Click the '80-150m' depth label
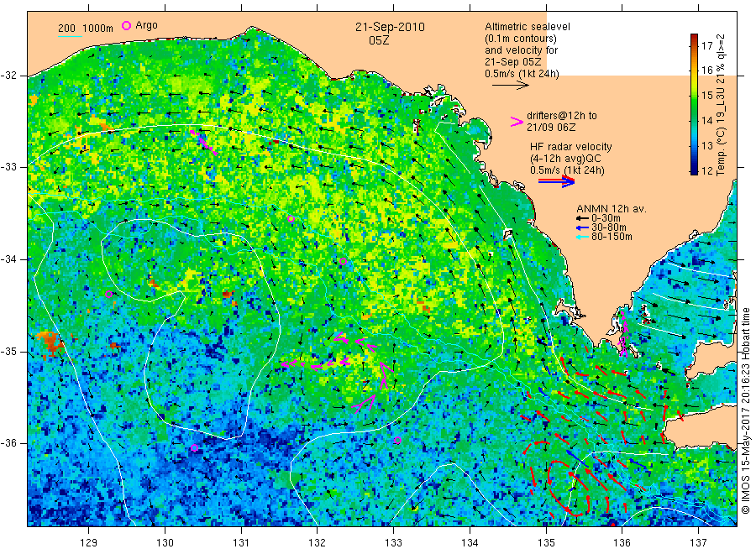 [612, 237]
